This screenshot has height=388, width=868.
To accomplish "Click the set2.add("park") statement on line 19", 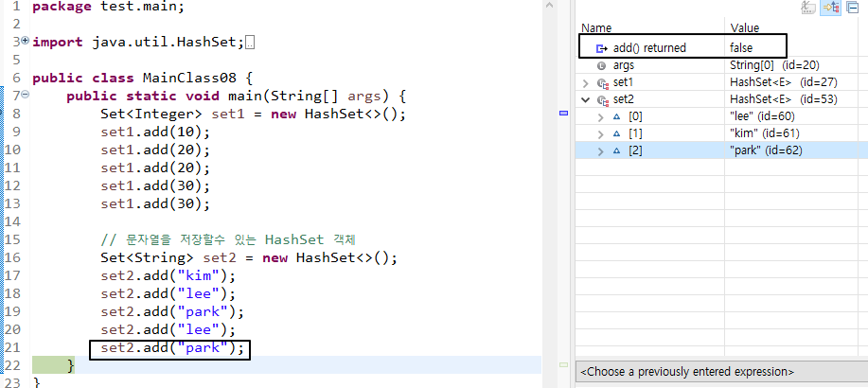I will (172, 312).
